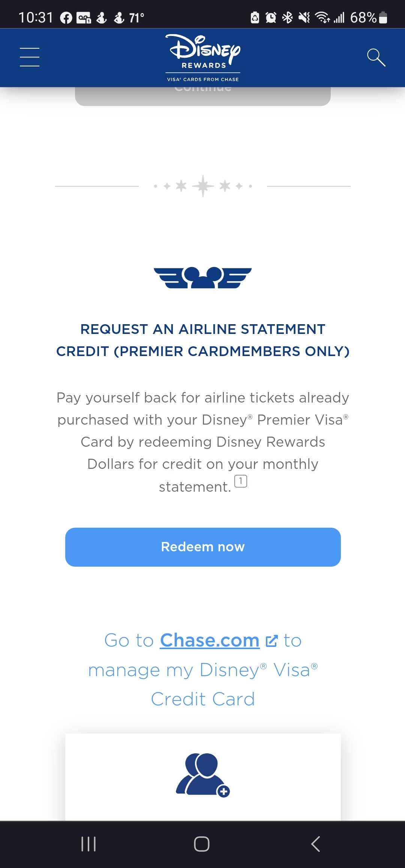Tap the greyed-out Continue button
The width and height of the screenshot is (405, 868).
[x=203, y=96]
